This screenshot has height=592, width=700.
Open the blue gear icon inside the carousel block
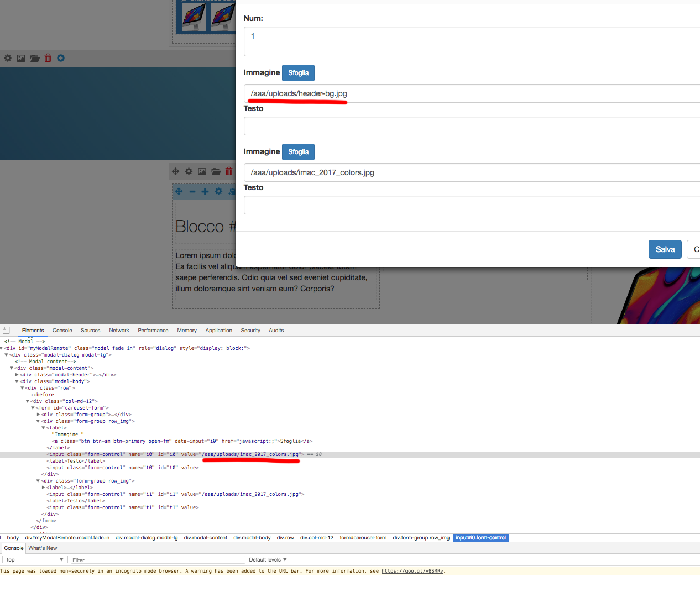[218, 191]
